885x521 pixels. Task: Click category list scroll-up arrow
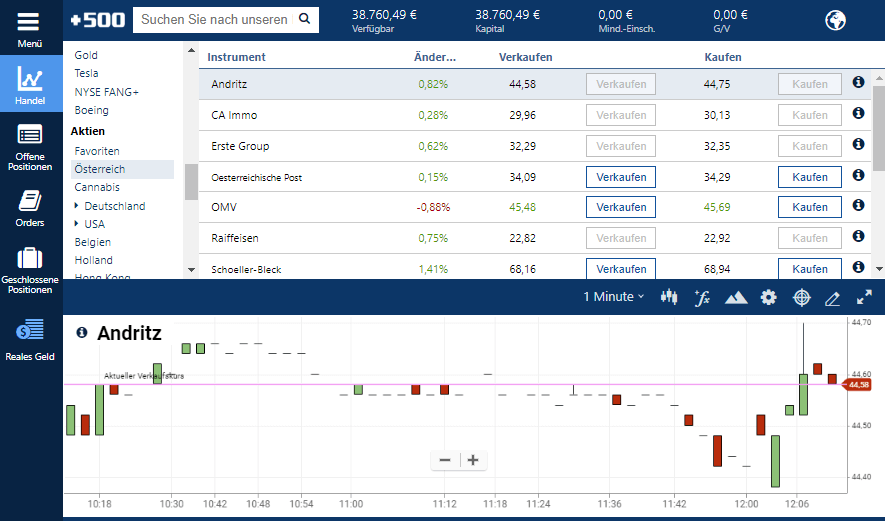coord(191,50)
